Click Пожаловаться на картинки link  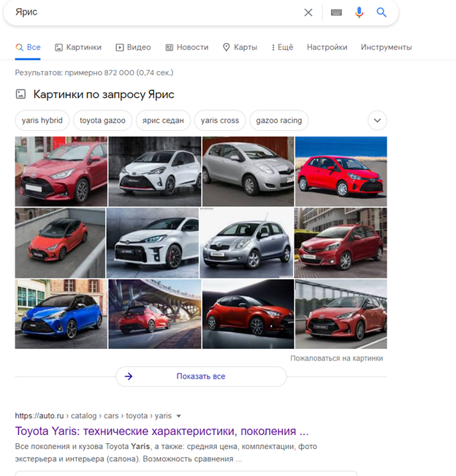pos(336,358)
